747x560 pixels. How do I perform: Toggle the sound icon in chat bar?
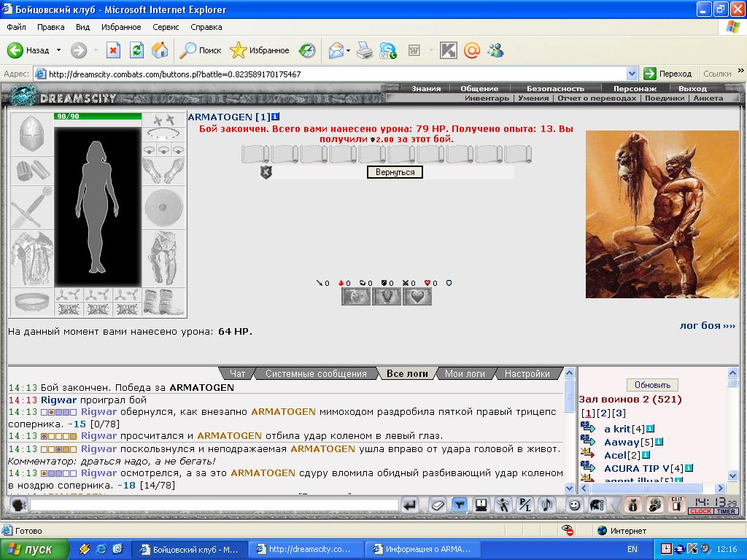[547, 505]
